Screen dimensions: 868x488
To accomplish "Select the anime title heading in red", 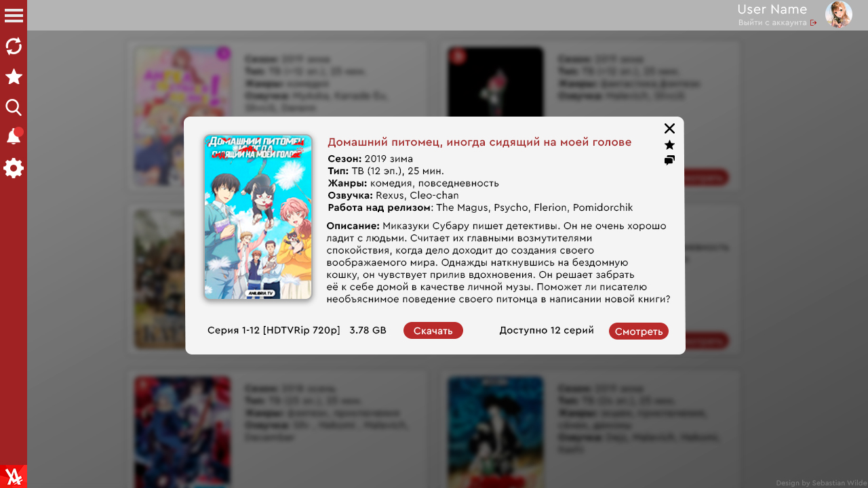I will 479,142.
